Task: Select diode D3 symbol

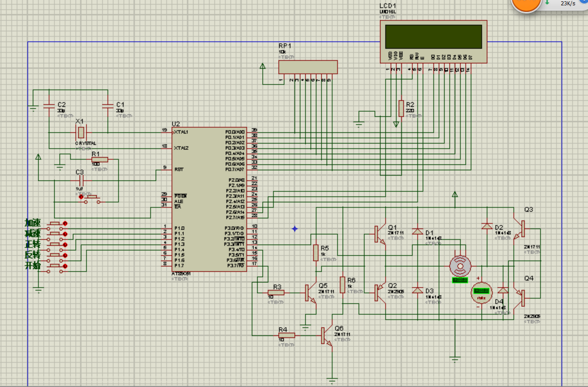Action: [x=418, y=290]
